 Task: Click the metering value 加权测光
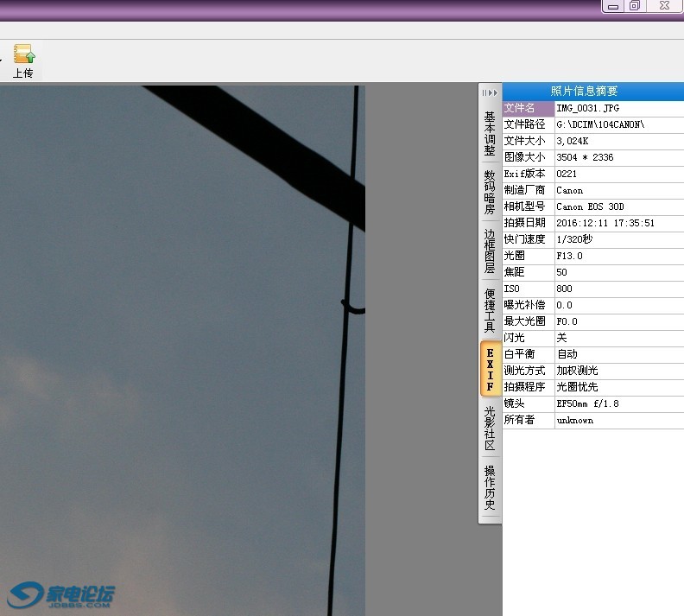577,371
